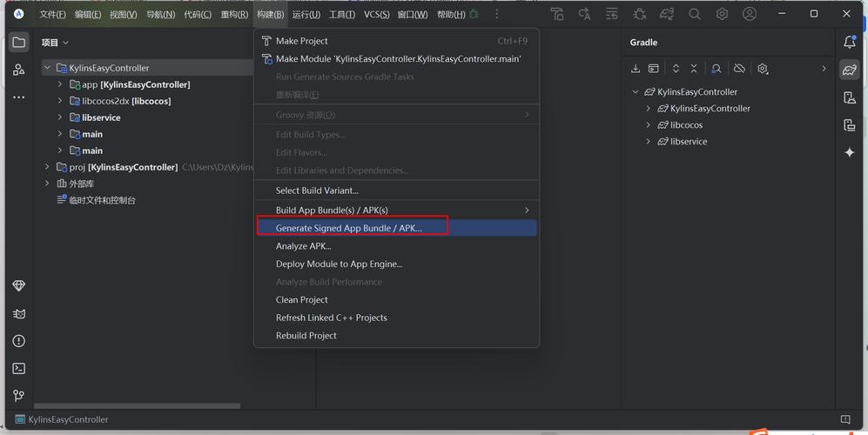Toggle the Project tool window folder button
Image resolution: width=868 pixels, height=435 pixels.
pos(18,42)
